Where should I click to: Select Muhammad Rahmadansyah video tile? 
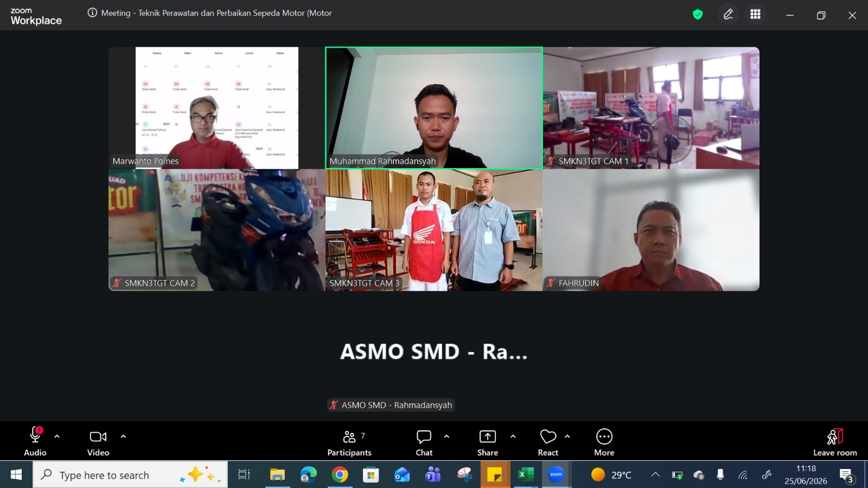pos(434,108)
